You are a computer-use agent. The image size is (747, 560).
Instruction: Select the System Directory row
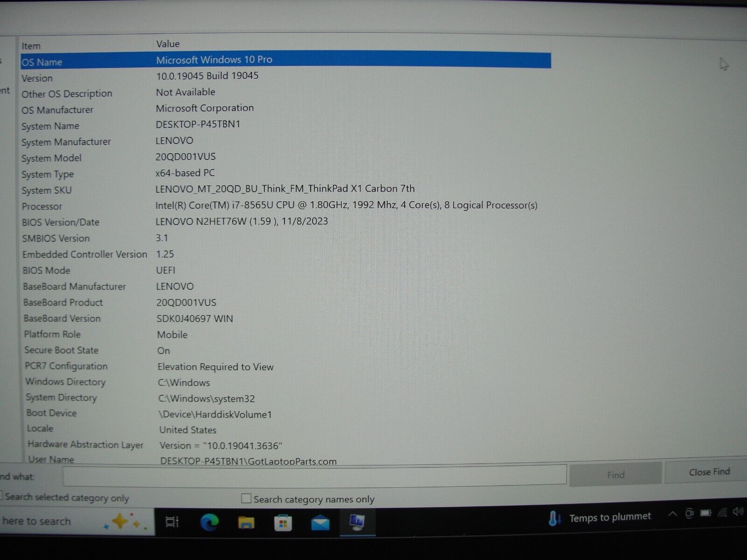[x=62, y=398]
